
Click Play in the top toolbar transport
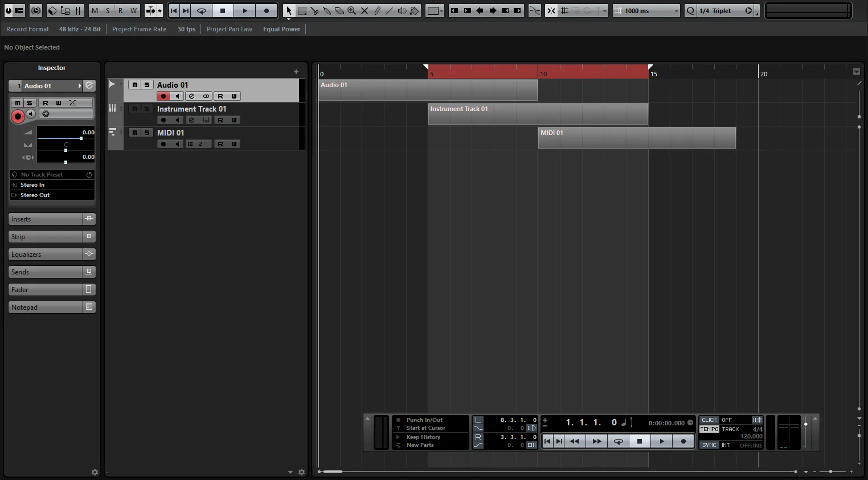pyautogui.click(x=244, y=11)
